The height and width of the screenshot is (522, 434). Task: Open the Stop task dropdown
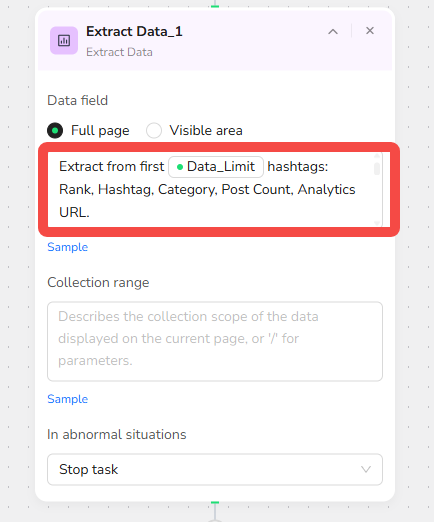point(215,469)
